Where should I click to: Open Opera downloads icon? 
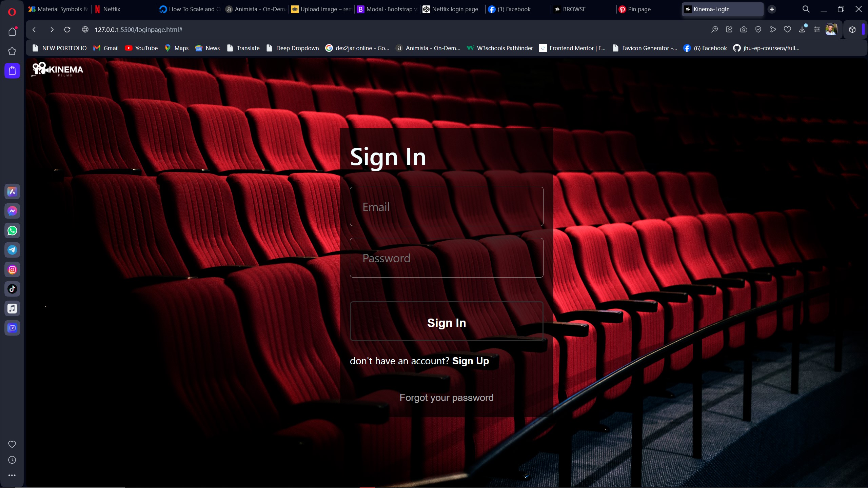[802, 30]
